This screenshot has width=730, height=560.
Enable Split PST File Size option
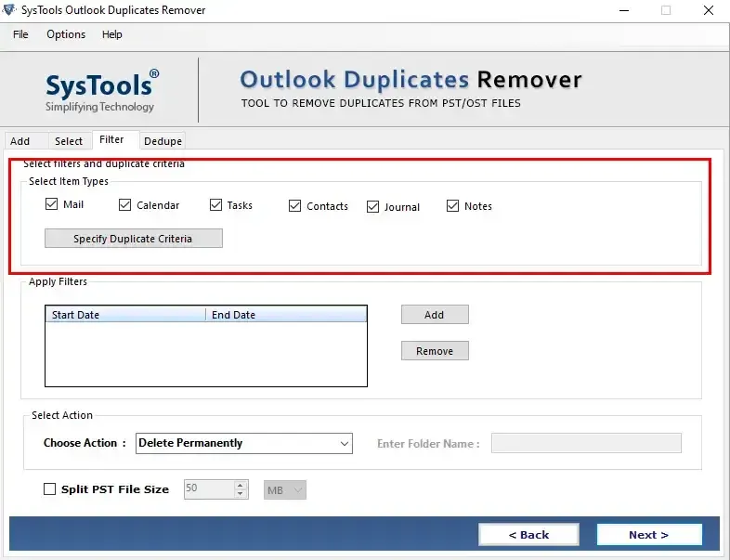click(x=49, y=488)
